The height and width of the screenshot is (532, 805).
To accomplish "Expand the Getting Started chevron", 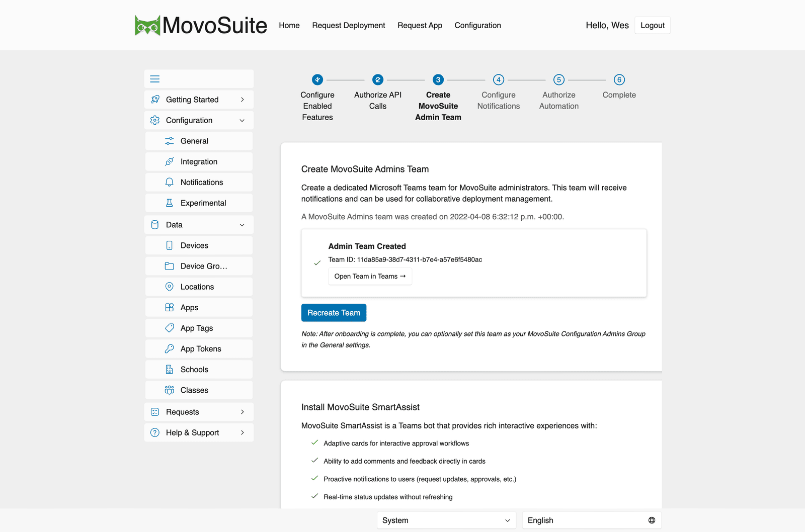I will 243,100.
